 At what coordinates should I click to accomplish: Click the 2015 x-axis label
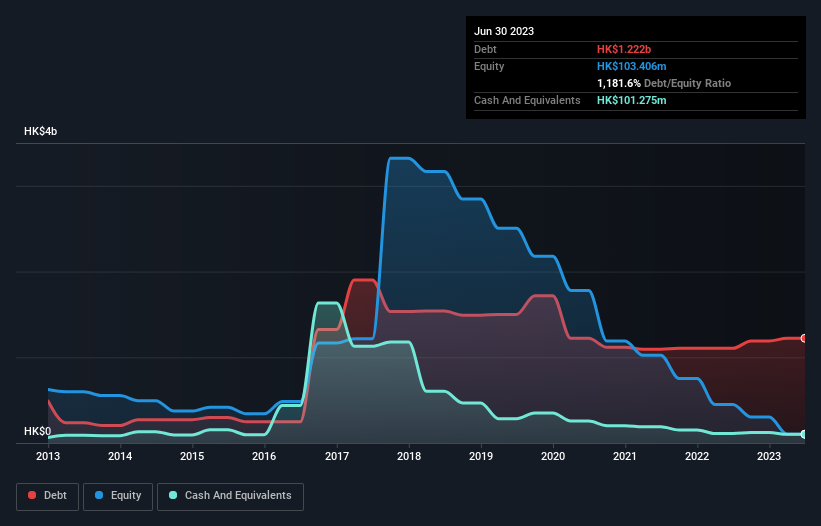[192, 456]
